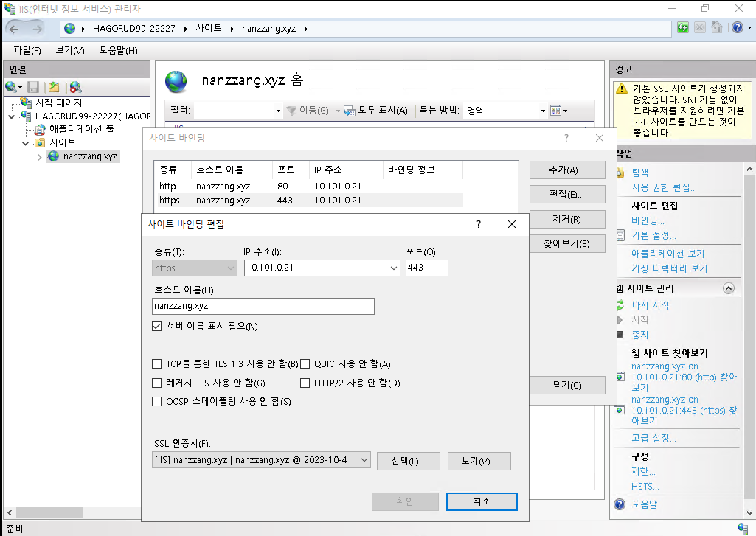Click the up-folder icon in Connections toolbar
Image resolution: width=756 pixels, height=536 pixels.
[54, 87]
